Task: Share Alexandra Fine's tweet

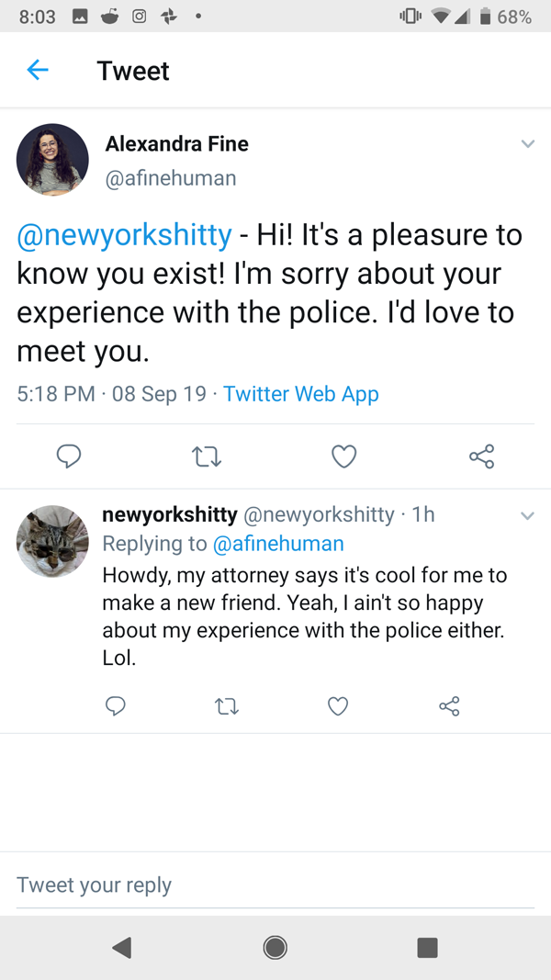Action: pos(481,456)
